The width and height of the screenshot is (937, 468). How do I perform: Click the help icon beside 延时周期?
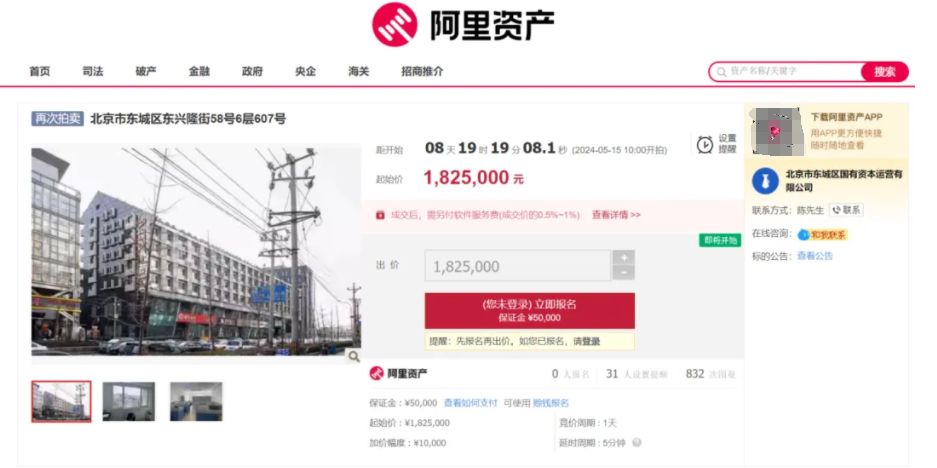coord(637,443)
